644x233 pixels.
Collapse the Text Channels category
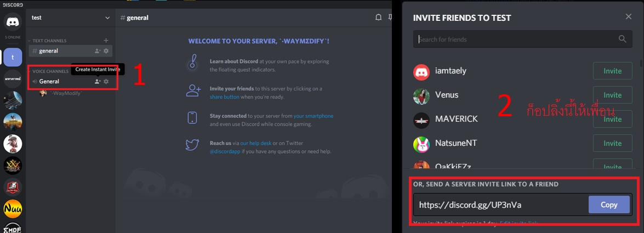tap(47, 41)
